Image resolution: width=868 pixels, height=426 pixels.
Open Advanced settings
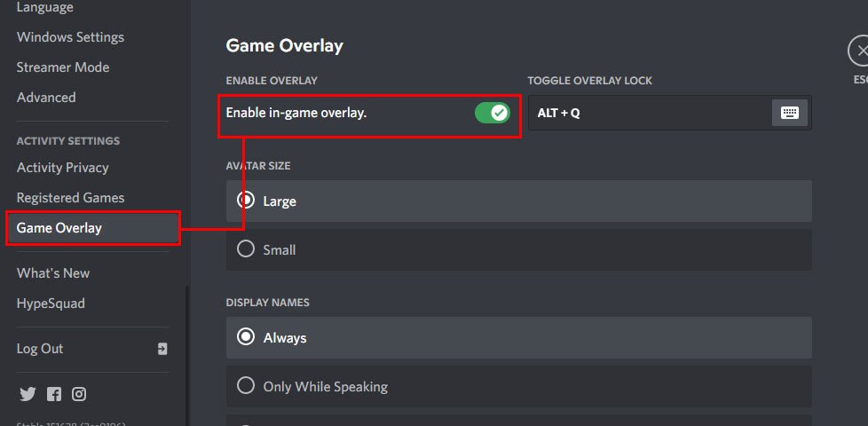(x=46, y=98)
